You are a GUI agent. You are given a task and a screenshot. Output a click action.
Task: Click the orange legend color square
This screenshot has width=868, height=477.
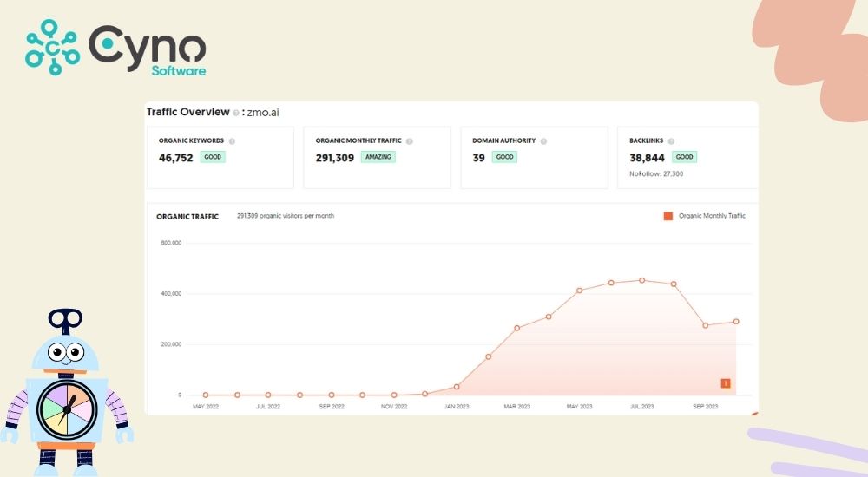[668, 216]
